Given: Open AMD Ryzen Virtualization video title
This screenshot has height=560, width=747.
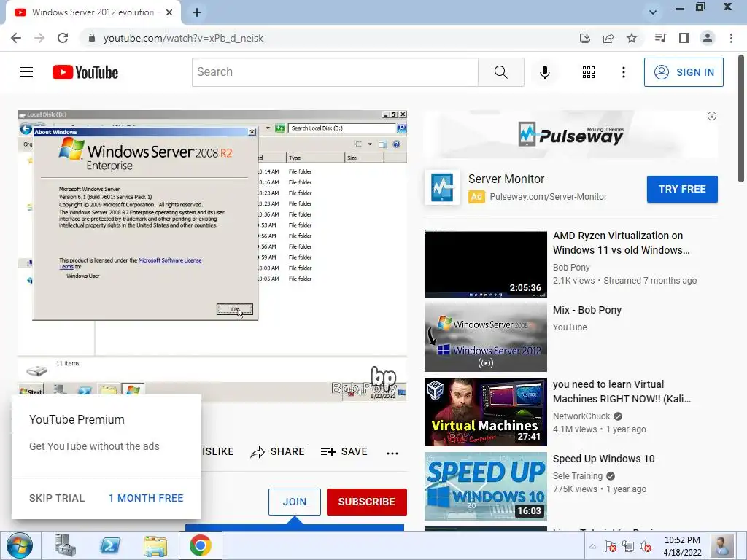Looking at the screenshot, I should 622,243.
